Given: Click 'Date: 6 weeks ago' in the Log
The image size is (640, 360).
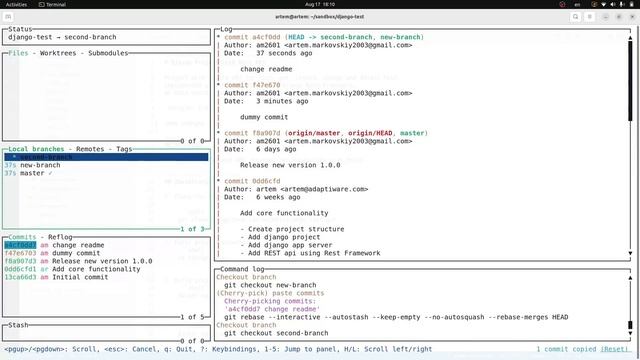Looking at the screenshot, I should coord(262,197).
